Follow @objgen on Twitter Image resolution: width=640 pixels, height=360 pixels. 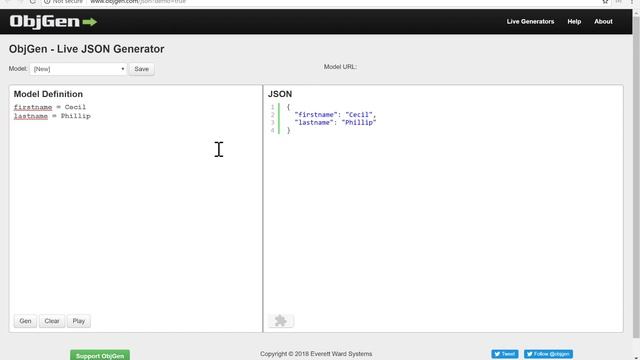[x=548, y=354]
